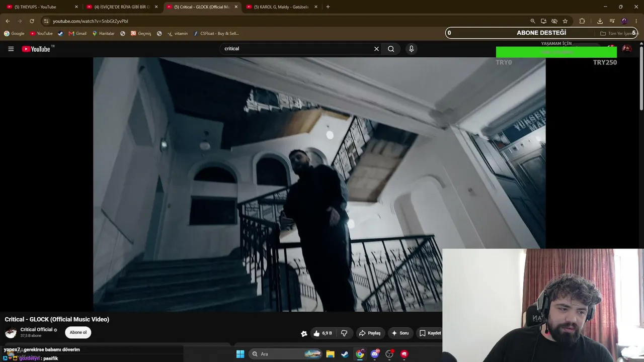Click the address bar URL
Image resolution: width=644 pixels, height=362 pixels.
(91, 21)
